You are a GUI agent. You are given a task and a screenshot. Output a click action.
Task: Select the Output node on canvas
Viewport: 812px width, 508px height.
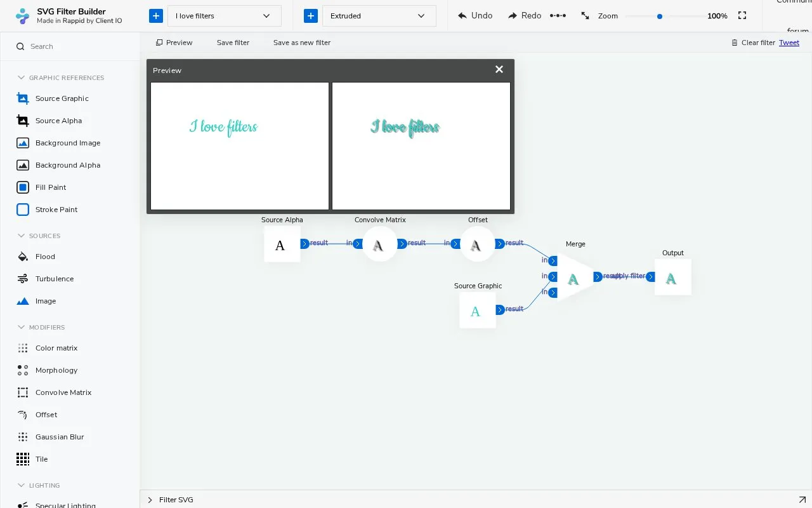coord(672,277)
